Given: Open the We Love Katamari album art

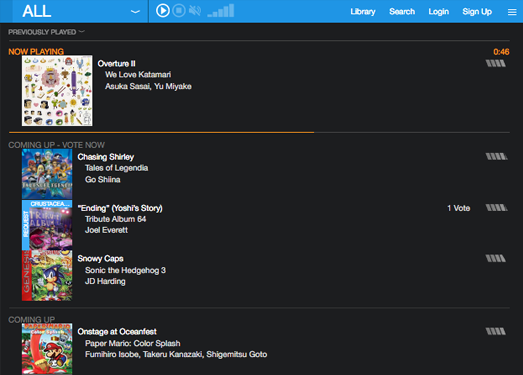Looking at the screenshot, I should tap(57, 91).
